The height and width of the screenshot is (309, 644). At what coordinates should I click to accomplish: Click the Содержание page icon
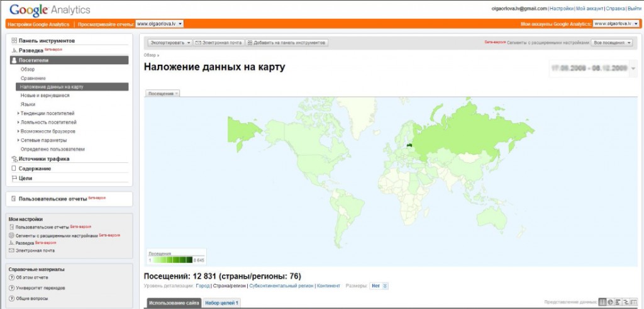(x=14, y=169)
